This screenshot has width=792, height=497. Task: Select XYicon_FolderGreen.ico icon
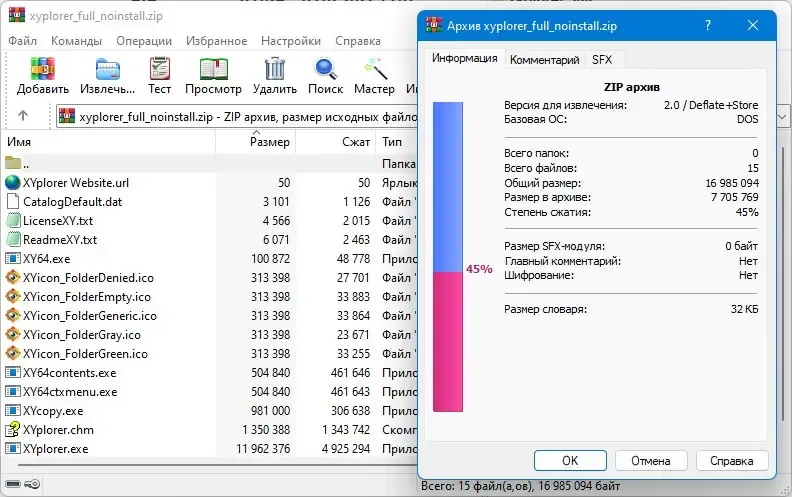pos(13,354)
